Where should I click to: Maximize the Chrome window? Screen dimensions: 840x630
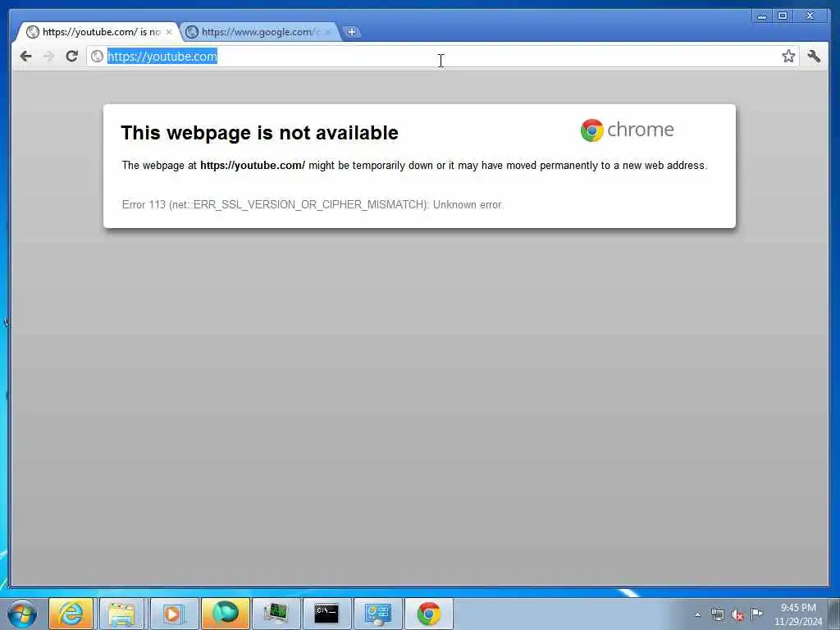coord(782,16)
